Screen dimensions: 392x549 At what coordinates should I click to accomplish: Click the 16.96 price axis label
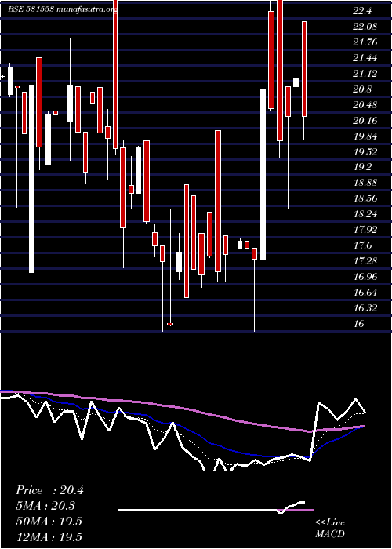click(365, 277)
